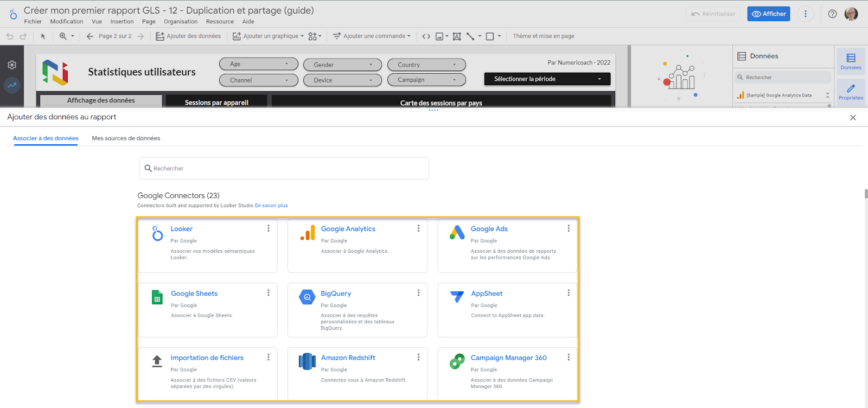Open AppSheet connector more options
Screen dimensions: 868x408
click(x=569, y=293)
